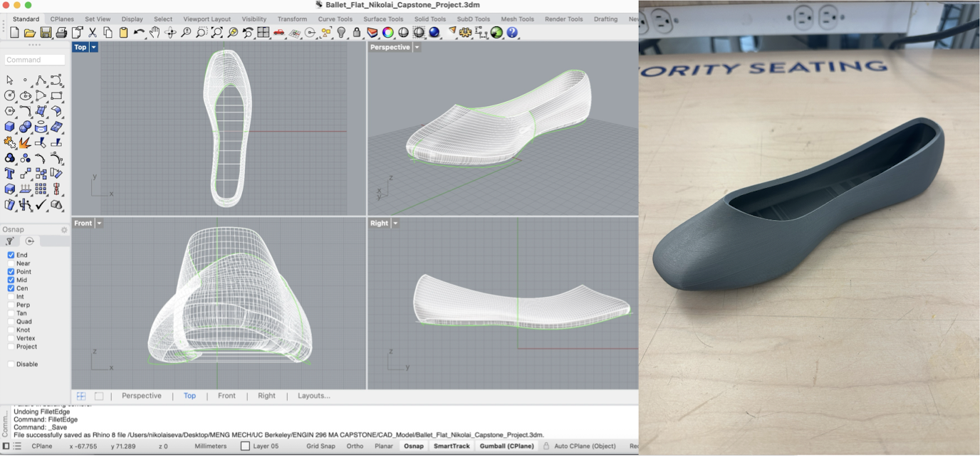Click the red car icon in the toolbar

click(279, 33)
